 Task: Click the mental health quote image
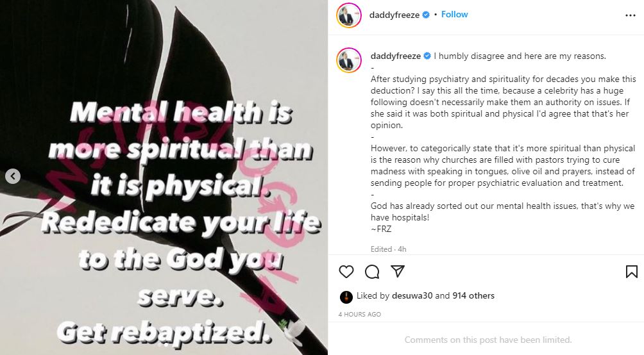(164, 177)
